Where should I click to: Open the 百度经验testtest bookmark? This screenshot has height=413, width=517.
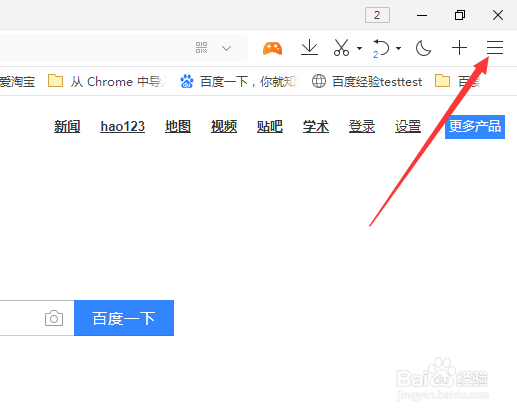coord(367,81)
